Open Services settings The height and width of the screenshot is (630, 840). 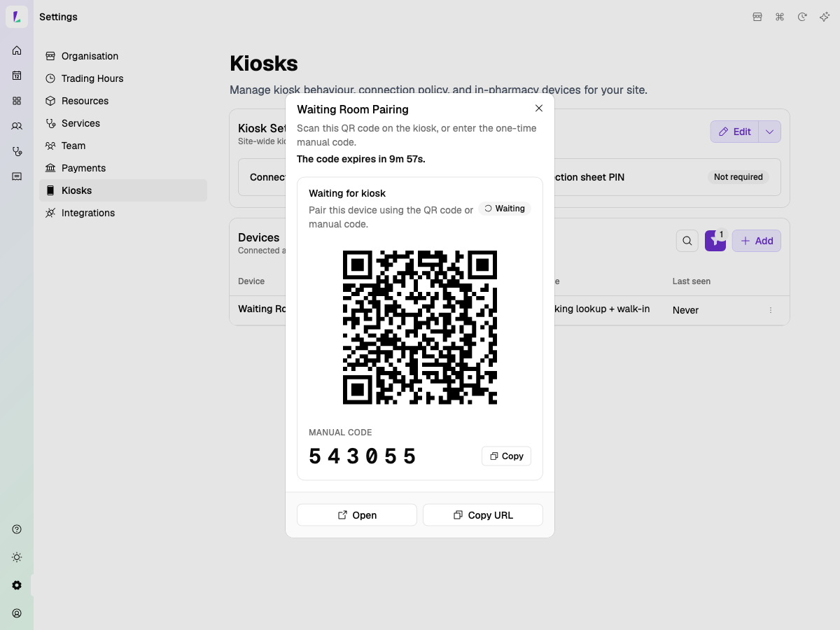tap(123, 123)
